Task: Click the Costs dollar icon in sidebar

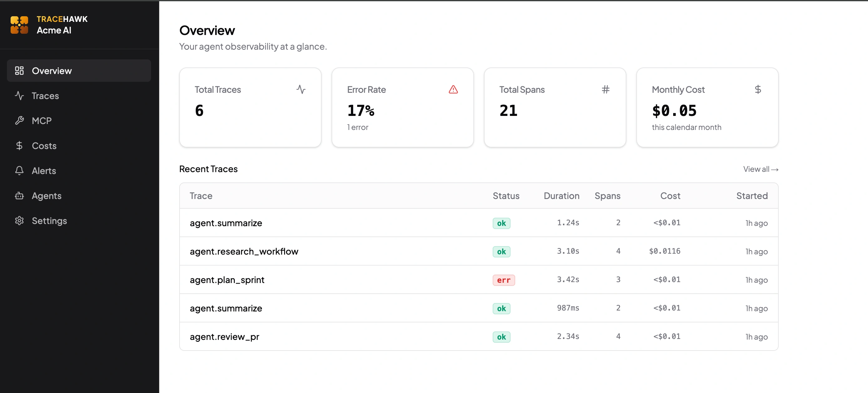Action: pyautogui.click(x=19, y=146)
